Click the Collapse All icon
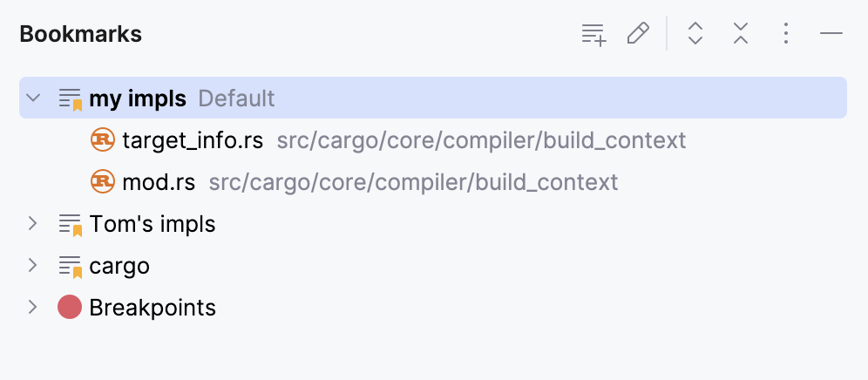Screen dimensions: 868x380 740,35
